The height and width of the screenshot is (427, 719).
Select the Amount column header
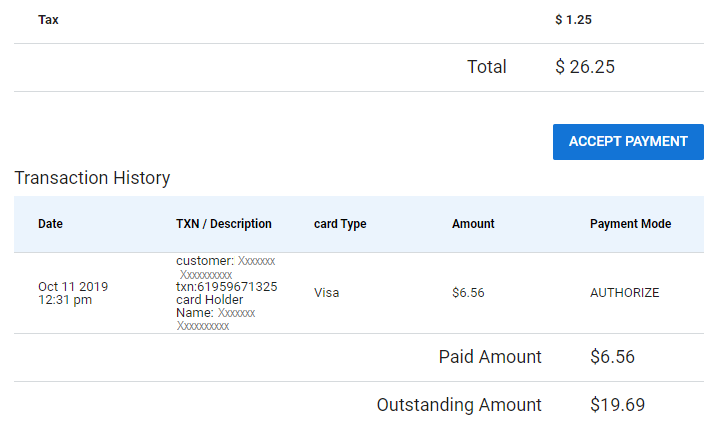coord(473,224)
